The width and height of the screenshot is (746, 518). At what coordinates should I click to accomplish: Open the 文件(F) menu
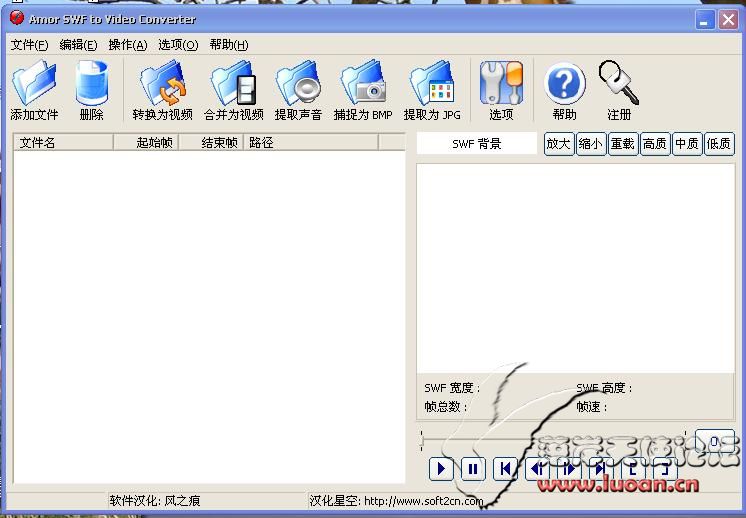(x=29, y=45)
